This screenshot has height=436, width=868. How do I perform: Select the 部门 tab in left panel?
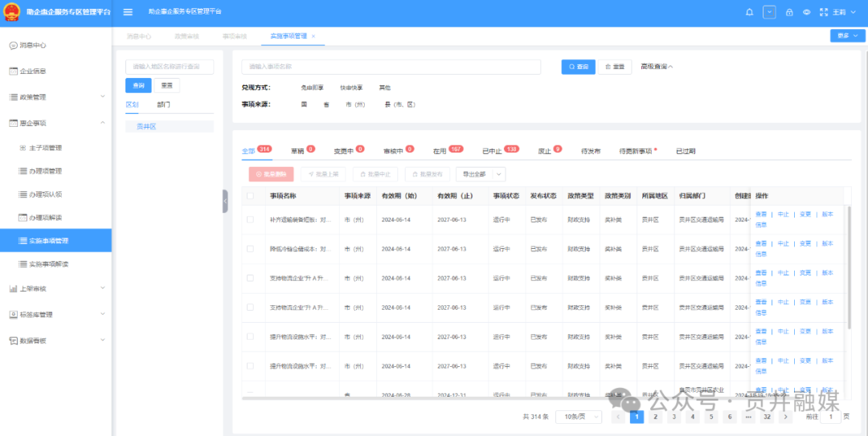click(x=163, y=104)
